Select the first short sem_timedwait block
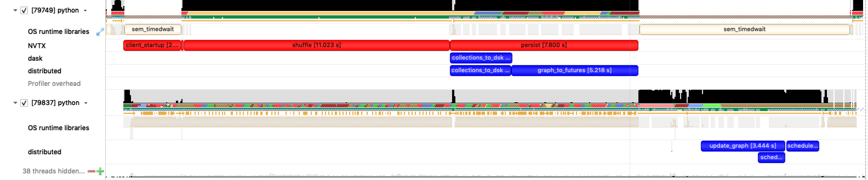Image resolution: width=868 pixels, height=180 pixels. (153, 30)
